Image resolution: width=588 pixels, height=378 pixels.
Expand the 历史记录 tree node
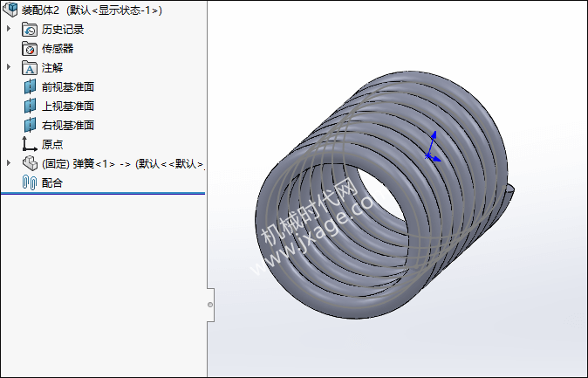[9, 29]
